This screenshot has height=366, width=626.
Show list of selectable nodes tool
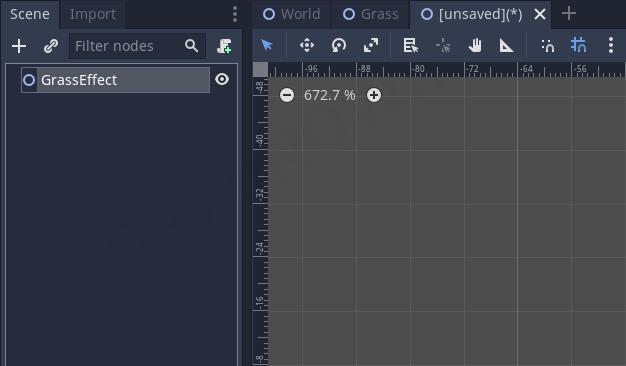[410, 45]
